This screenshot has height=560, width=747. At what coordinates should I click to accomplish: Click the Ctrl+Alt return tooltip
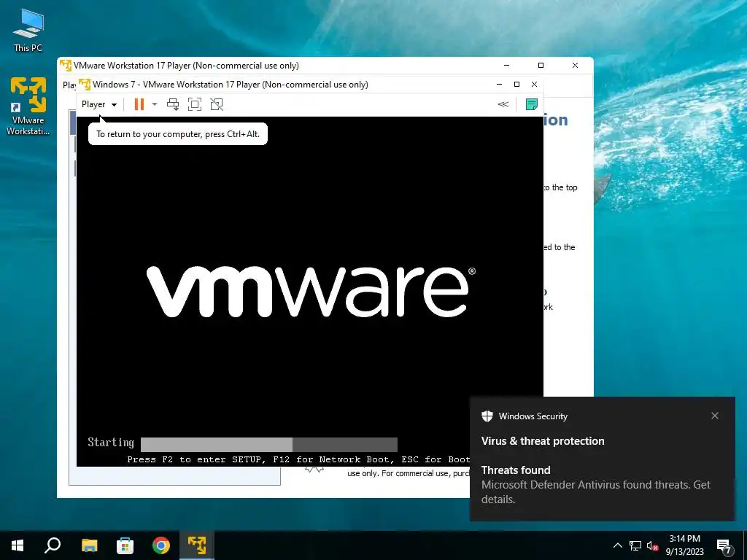tap(178, 134)
